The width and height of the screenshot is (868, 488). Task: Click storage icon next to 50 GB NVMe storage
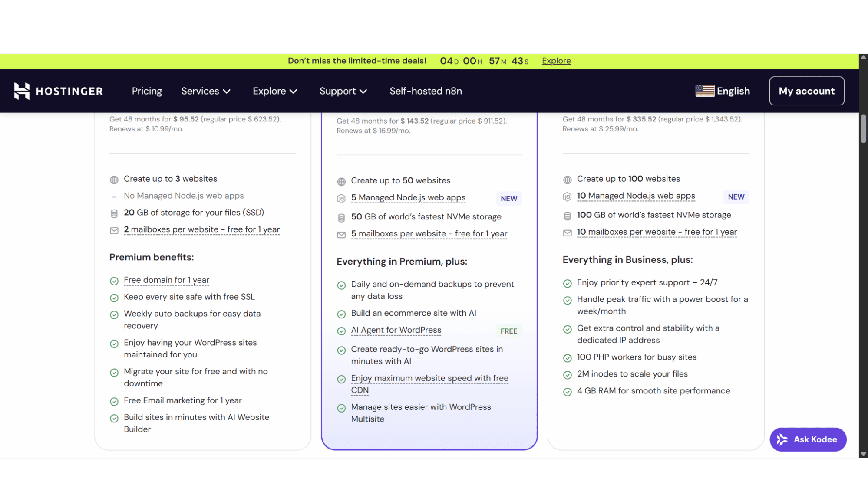click(x=341, y=218)
